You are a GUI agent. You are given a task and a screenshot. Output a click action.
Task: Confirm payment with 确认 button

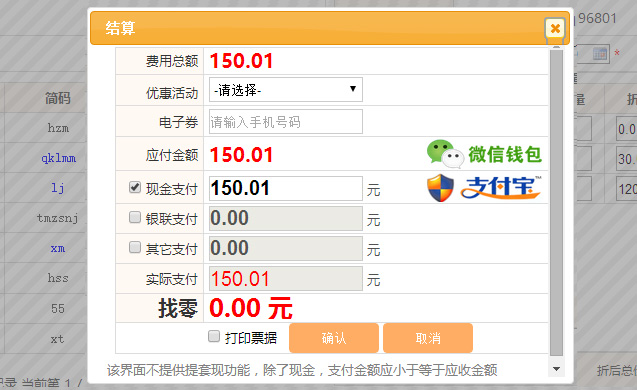[334, 338]
